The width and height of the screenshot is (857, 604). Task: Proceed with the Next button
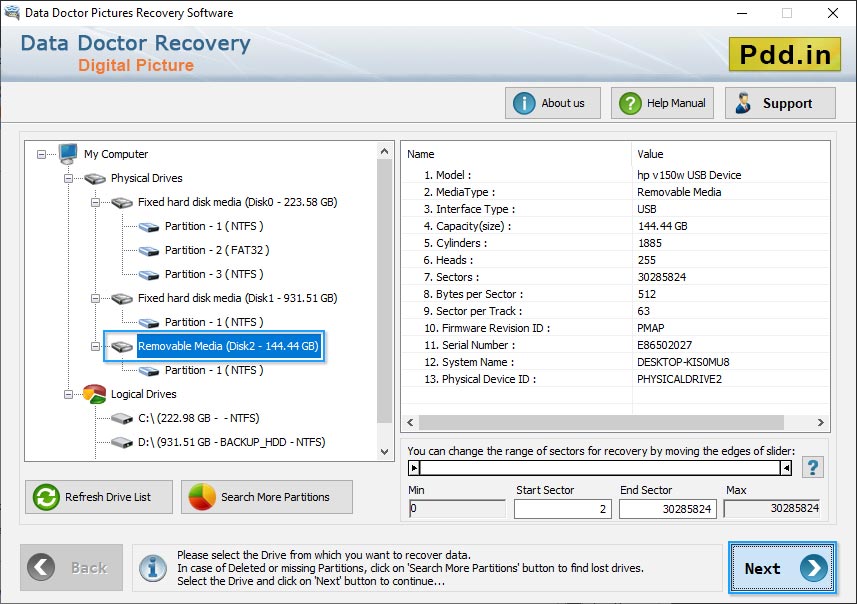pyautogui.click(x=782, y=568)
